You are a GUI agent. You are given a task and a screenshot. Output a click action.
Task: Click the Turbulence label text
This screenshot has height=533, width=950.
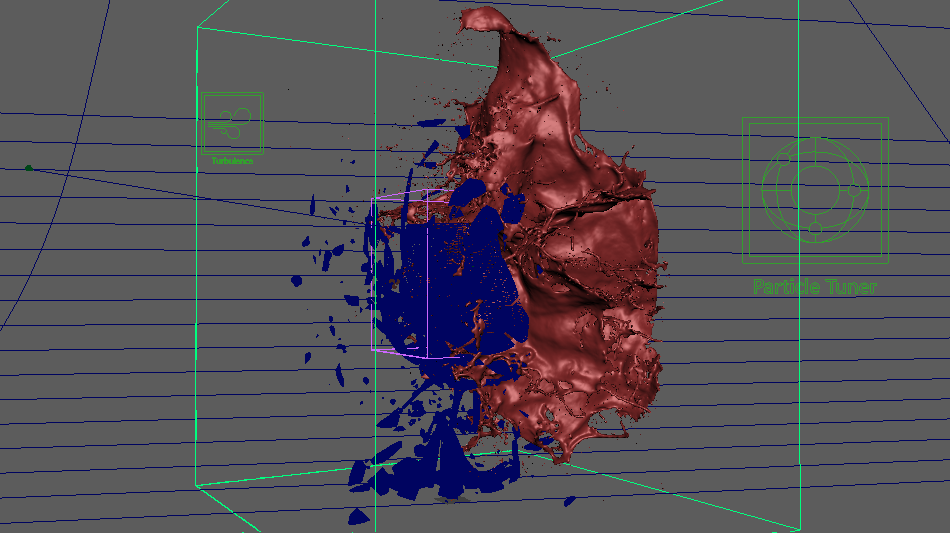tap(232, 161)
